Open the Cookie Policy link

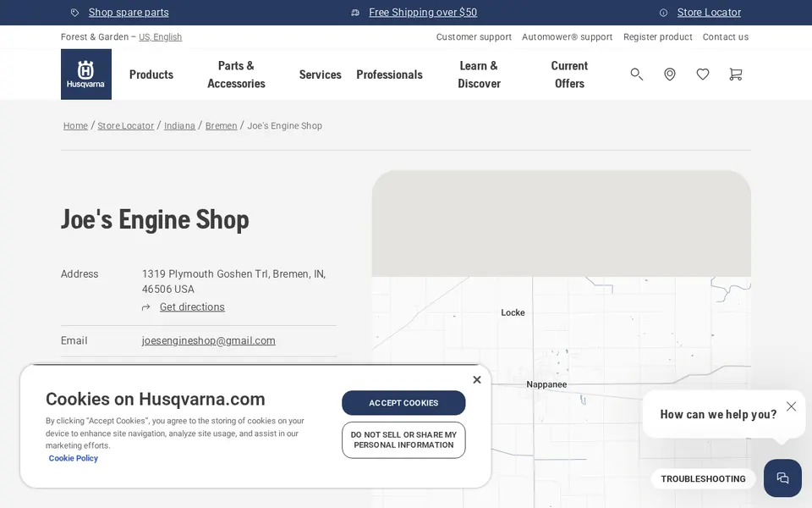(x=73, y=458)
